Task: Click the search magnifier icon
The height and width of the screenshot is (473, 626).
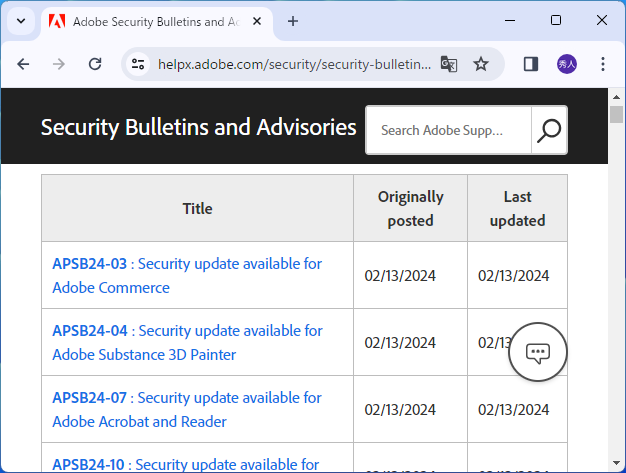Action: (x=548, y=130)
